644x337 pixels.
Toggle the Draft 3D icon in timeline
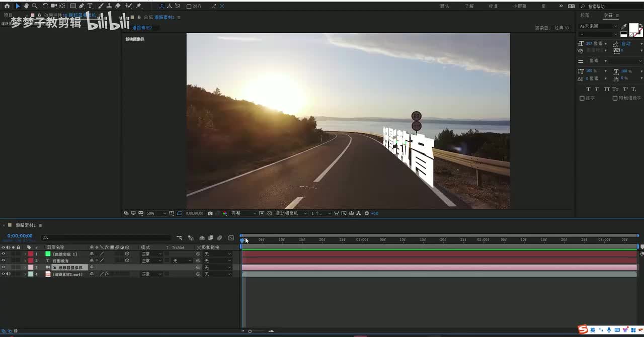[x=191, y=238]
